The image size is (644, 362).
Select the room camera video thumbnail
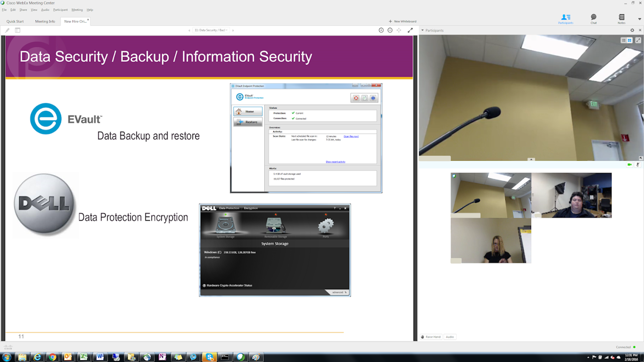coord(491,195)
